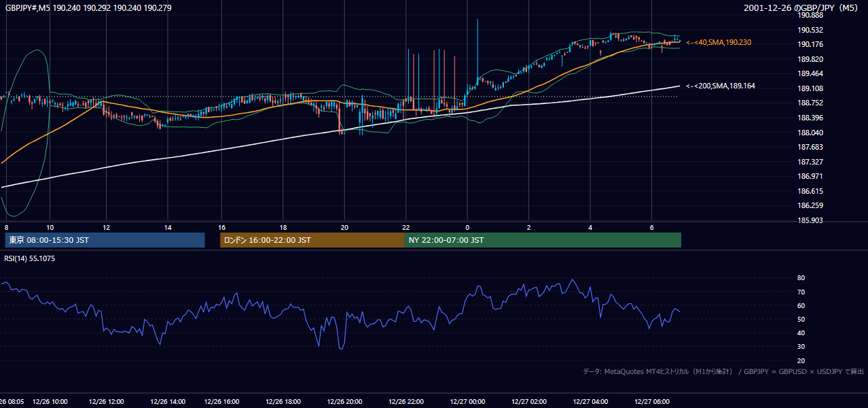The image size is (868, 408).
Task: Click the RSI scale value 80
Action: 801,278
